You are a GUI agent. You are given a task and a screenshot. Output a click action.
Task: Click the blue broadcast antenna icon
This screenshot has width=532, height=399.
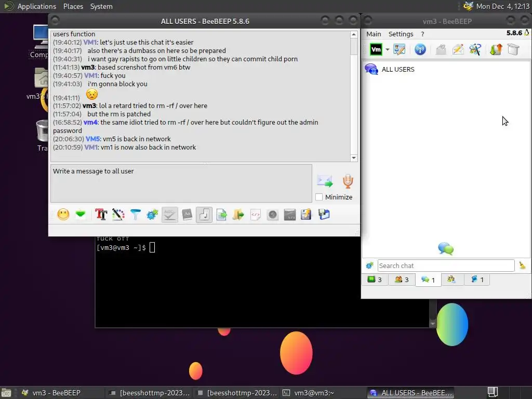click(x=420, y=49)
